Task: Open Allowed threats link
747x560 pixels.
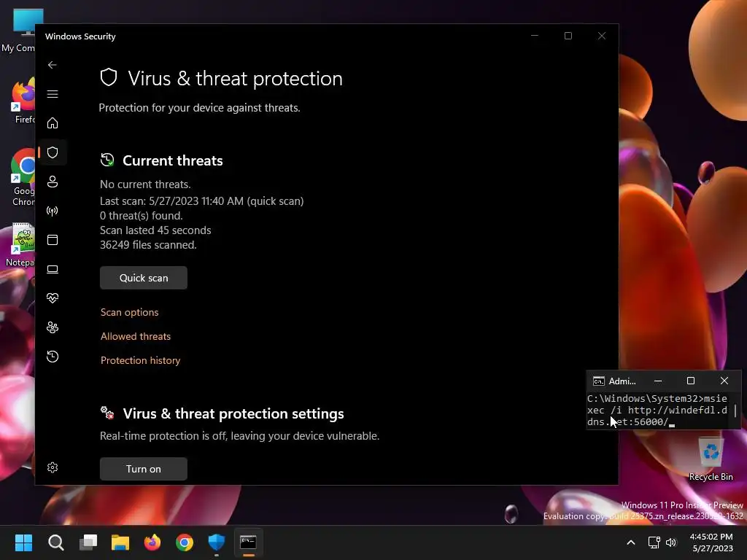Action: pos(135,336)
